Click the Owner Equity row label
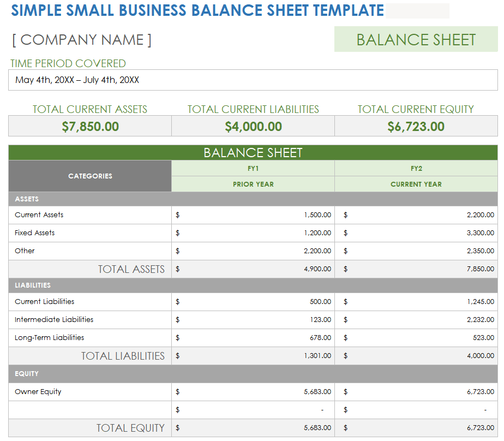Image resolution: width=504 pixels, height=441 pixels. [x=38, y=392]
